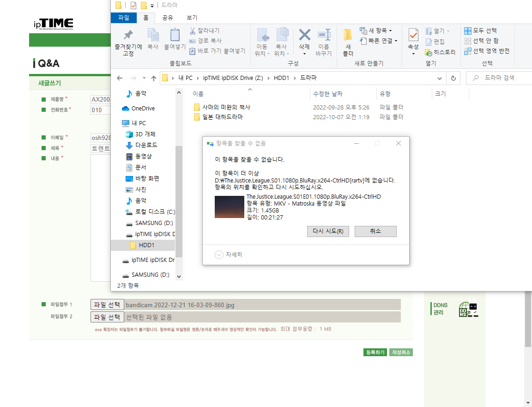The image size is (532, 407).
Task: Click the address bar refresh icon
Action: (453, 78)
